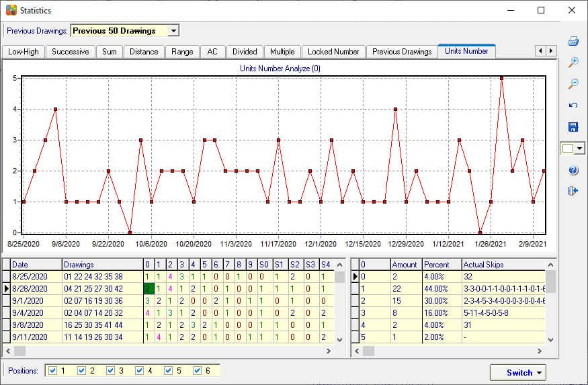Image resolution: width=588 pixels, height=385 pixels.
Task: Click the up arrow of the summary table scrollbar
Action: [550, 265]
